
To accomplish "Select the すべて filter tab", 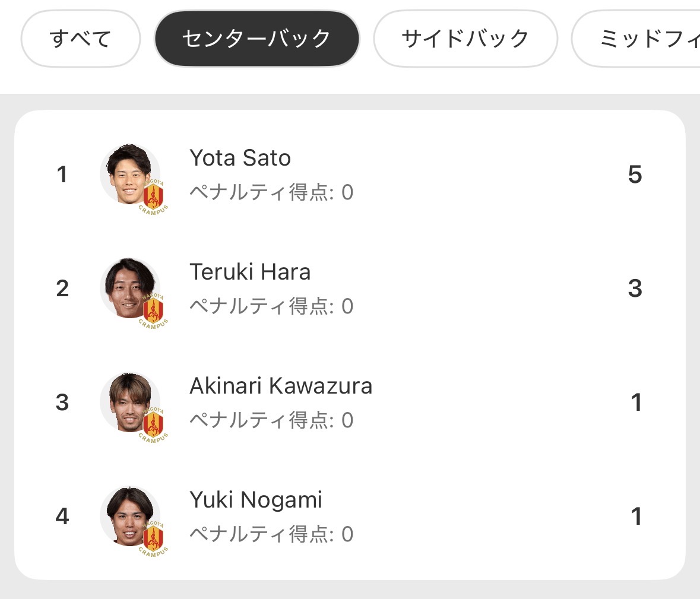I will point(80,39).
